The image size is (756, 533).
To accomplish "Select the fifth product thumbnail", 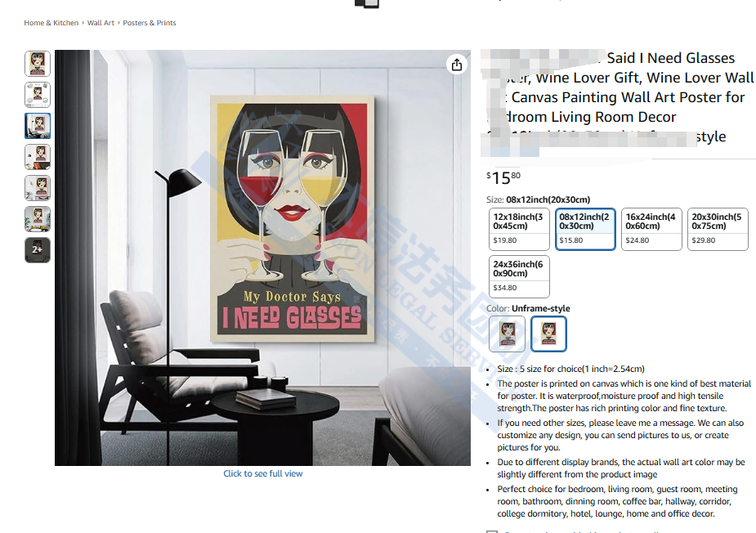I will 38,188.
